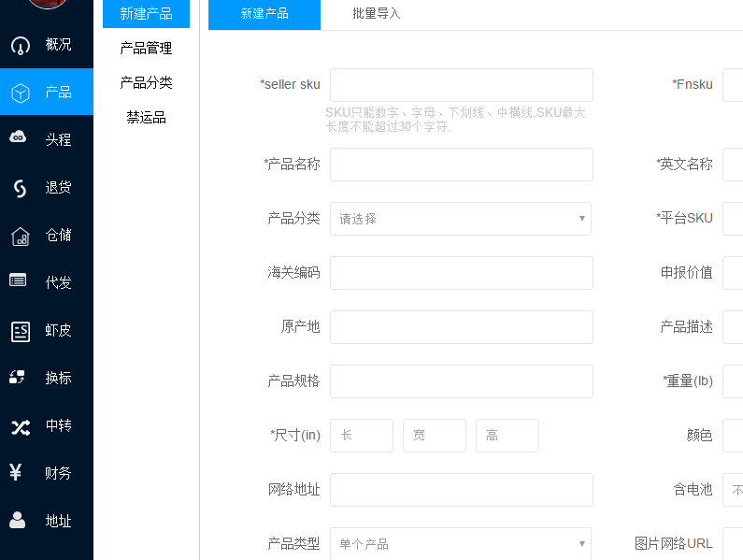Image resolution: width=743 pixels, height=560 pixels.
Task: Go to 退货 returns section
Action: [x=58, y=187]
